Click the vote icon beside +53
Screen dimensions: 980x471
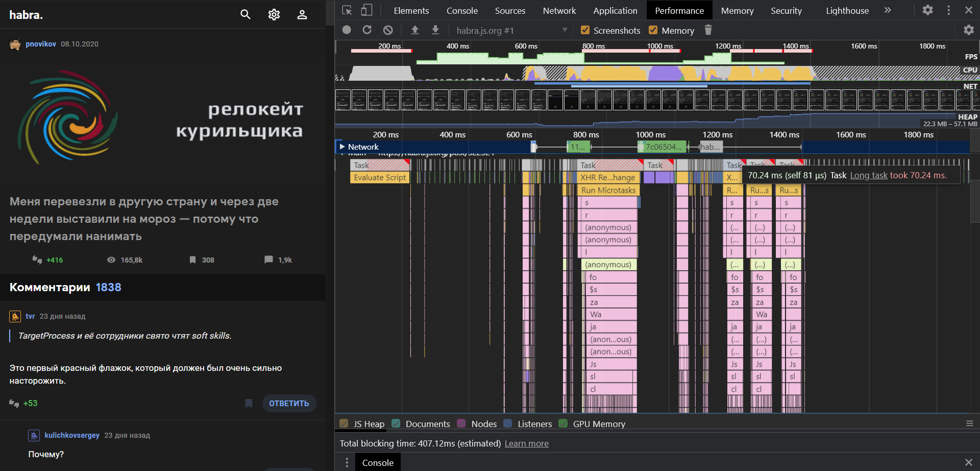[14, 404]
